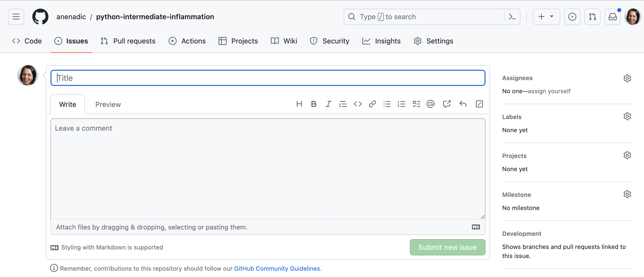Screen dimensions: 644x277
Task: Open the Labels settings gear
Action: (628, 116)
